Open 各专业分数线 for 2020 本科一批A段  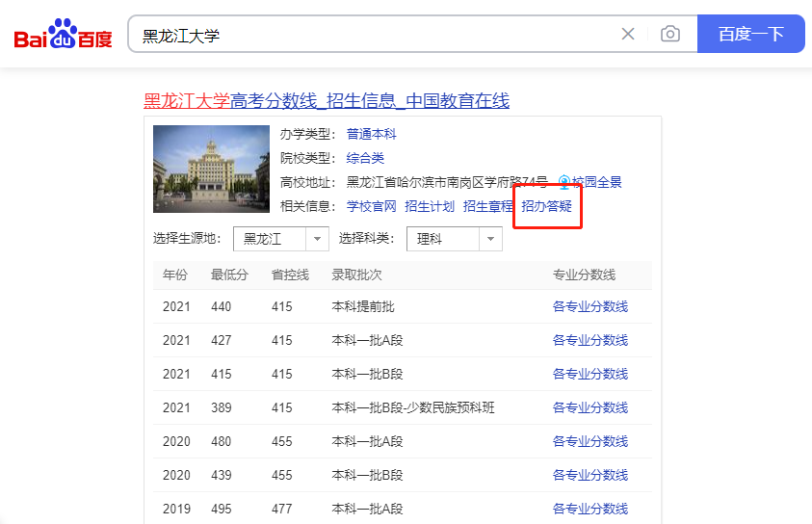pyautogui.click(x=590, y=441)
